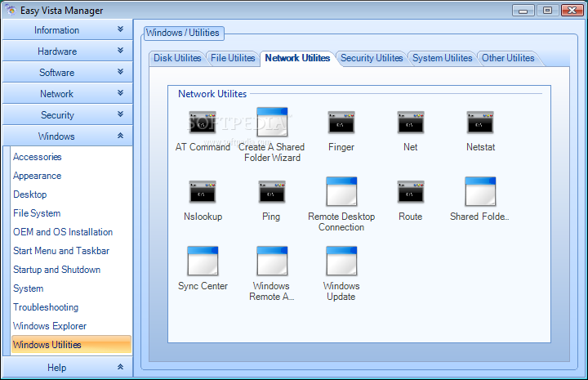588x380 pixels.
Task: Open OEM and OS Installation
Action: tap(63, 232)
